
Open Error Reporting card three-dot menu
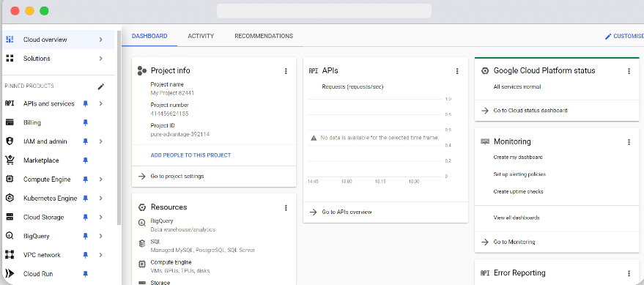click(629, 273)
